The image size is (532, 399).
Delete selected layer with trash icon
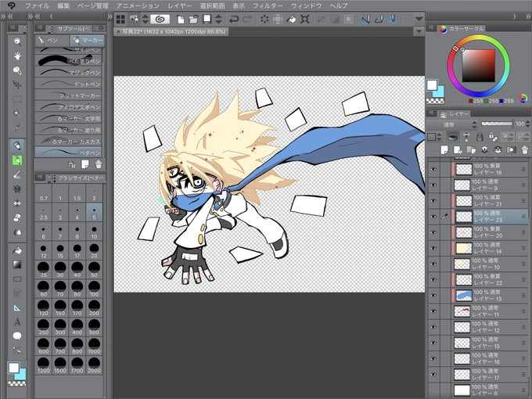click(524, 149)
